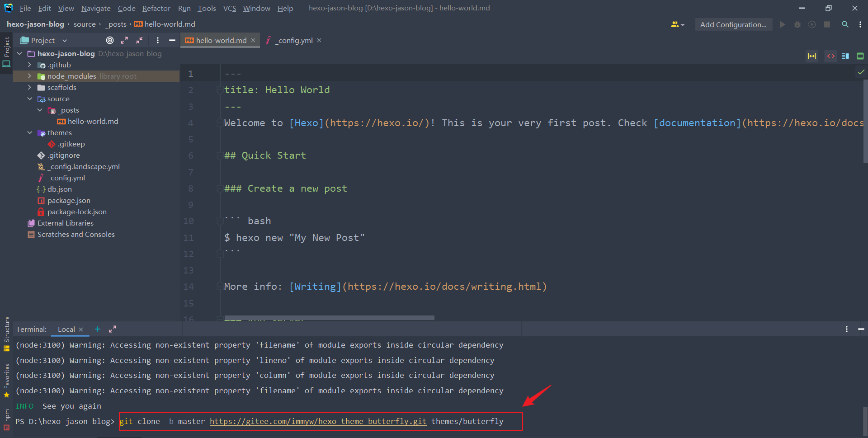Click breadcrumb source
Image resolution: width=868 pixels, height=438 pixels.
(x=85, y=24)
